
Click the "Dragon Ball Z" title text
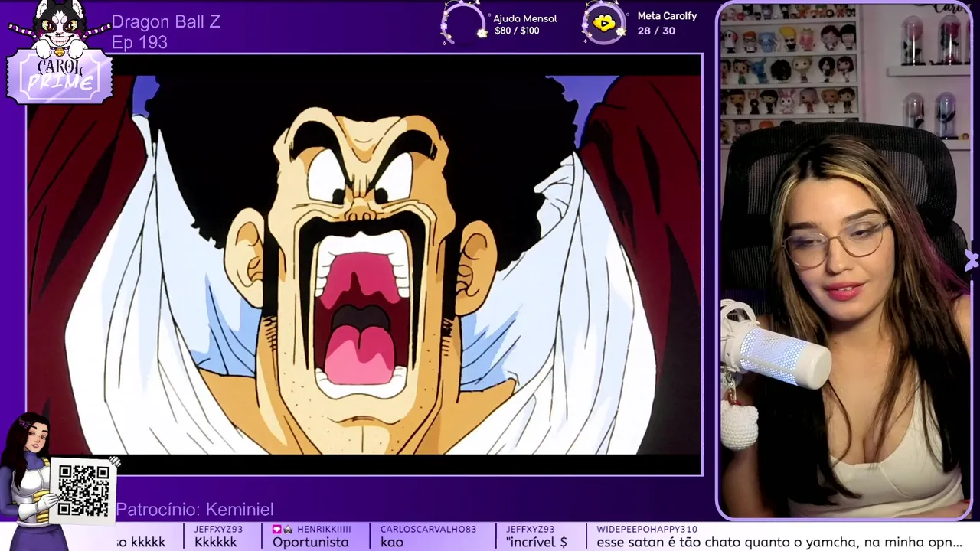coord(166,22)
